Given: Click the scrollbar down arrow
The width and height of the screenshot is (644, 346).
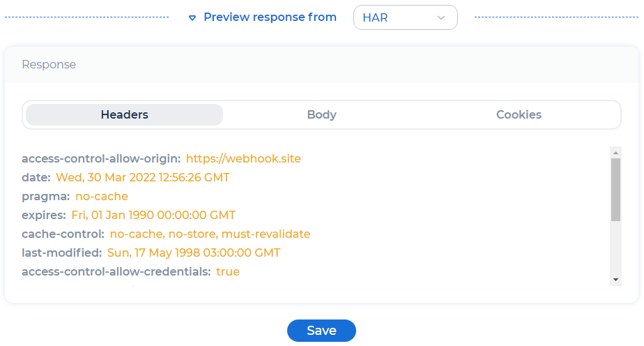Looking at the screenshot, I should [x=615, y=280].
